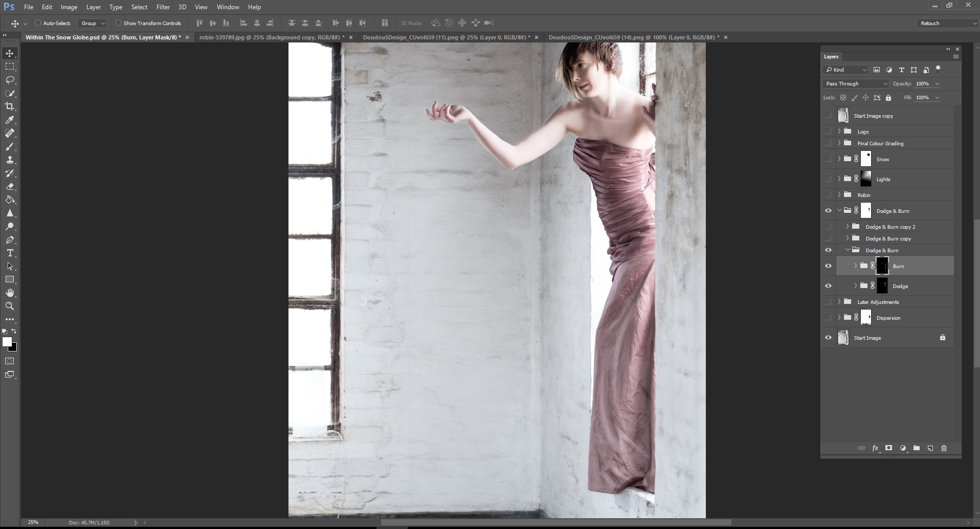The image size is (980, 529).
Task: Select the Crop tool
Action: point(10,106)
